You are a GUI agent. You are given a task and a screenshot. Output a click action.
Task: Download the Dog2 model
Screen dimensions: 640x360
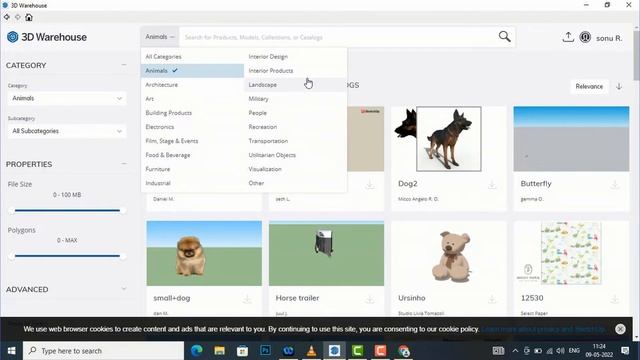[492, 185]
